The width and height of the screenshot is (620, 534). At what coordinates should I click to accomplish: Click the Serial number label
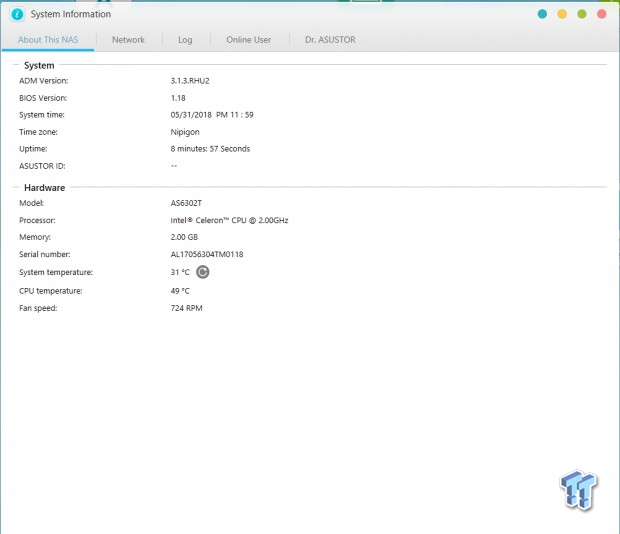pyautogui.click(x=45, y=254)
